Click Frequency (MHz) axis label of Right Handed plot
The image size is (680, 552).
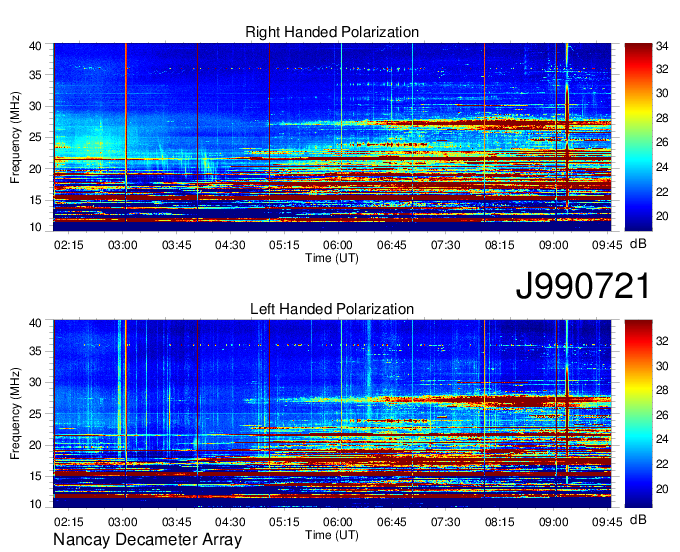tap(15, 137)
